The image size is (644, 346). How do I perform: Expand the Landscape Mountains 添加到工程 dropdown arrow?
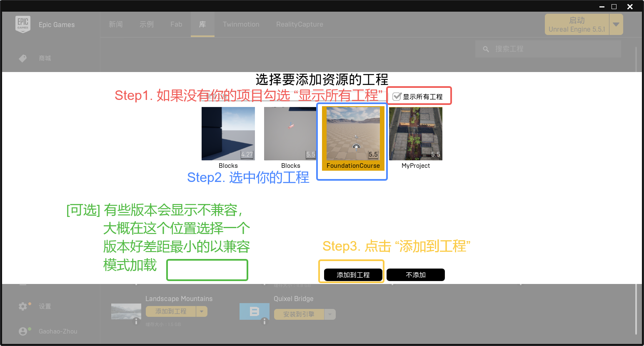[202, 311]
